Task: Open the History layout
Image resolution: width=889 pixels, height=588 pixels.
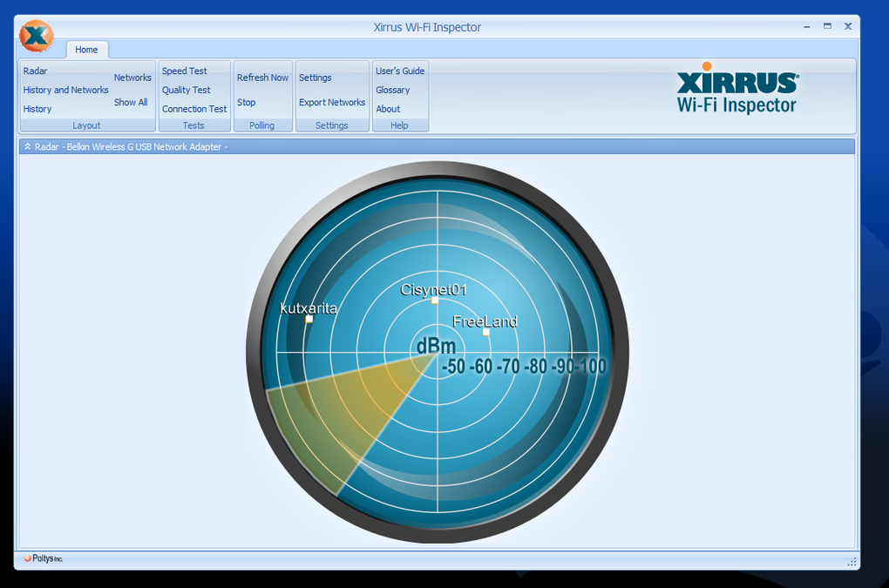Action: (37, 109)
